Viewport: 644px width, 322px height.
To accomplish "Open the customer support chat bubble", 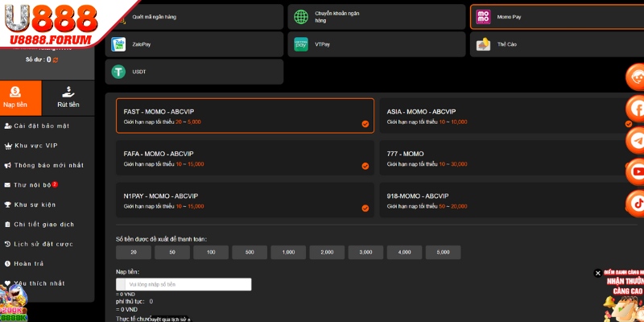I will (x=636, y=76).
